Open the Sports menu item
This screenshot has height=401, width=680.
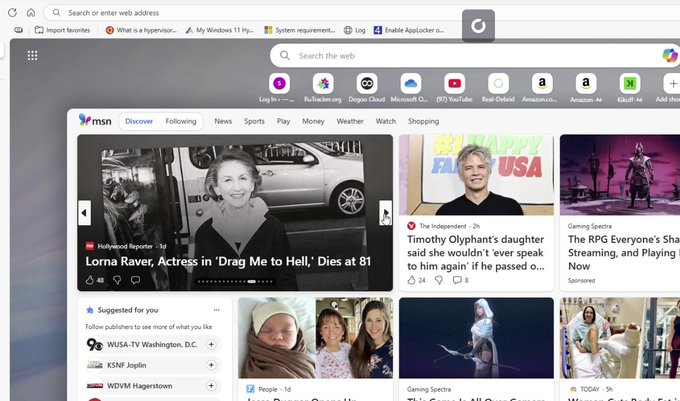(254, 121)
